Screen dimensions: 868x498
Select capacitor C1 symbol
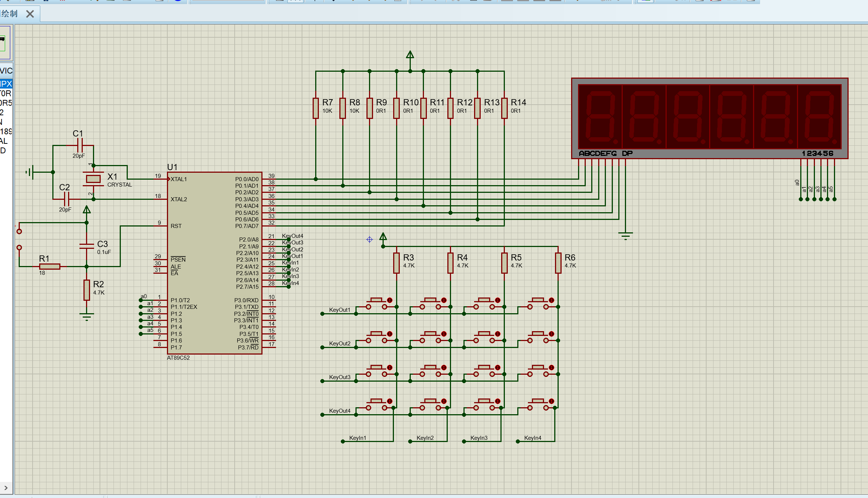(x=80, y=145)
